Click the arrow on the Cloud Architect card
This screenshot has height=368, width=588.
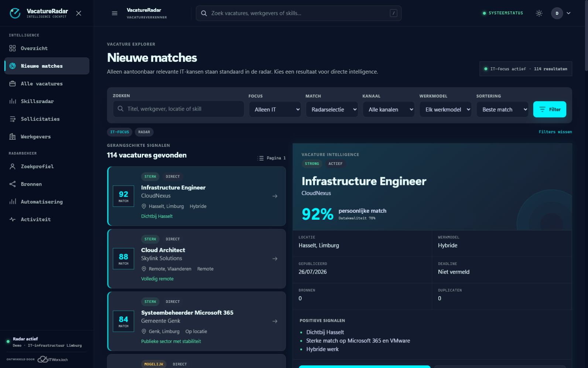275,259
